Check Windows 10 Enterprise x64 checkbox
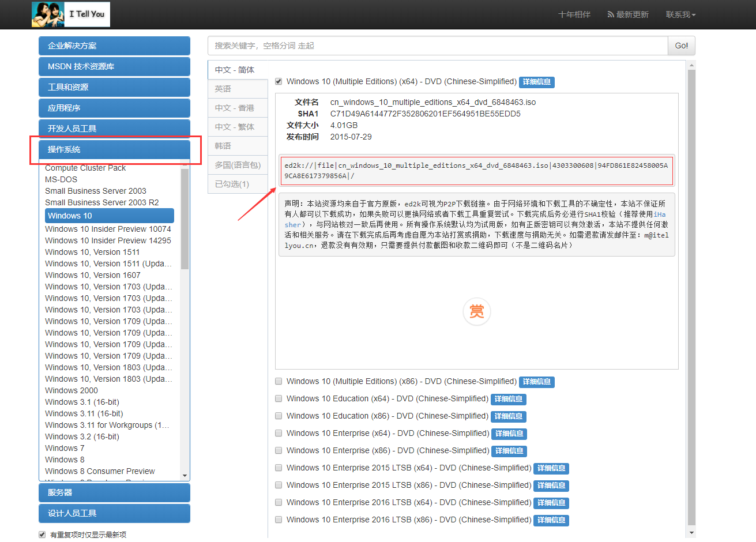756x542 pixels. tap(279, 433)
